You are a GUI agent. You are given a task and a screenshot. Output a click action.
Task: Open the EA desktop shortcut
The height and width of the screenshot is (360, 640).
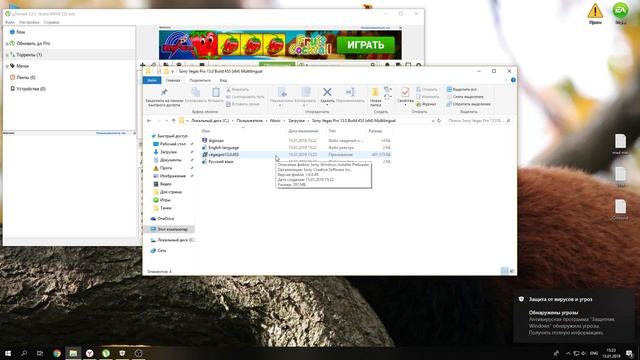620,13
